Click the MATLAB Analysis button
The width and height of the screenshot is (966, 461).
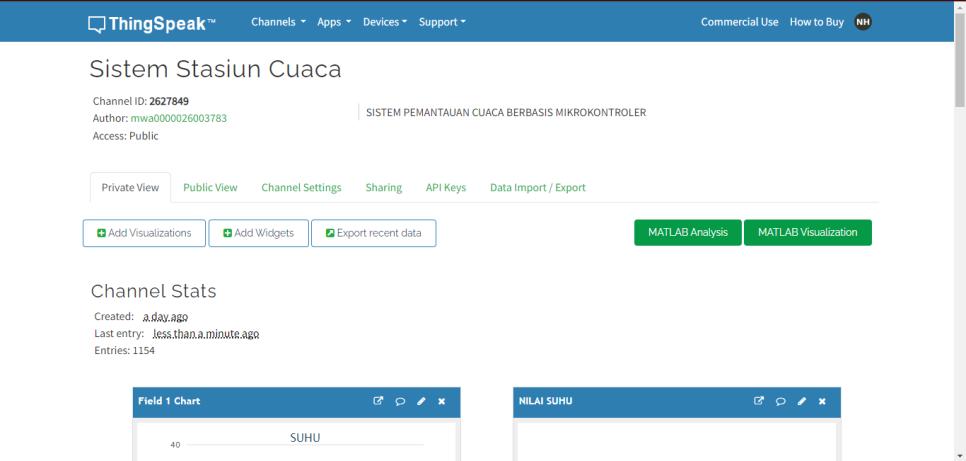687,232
